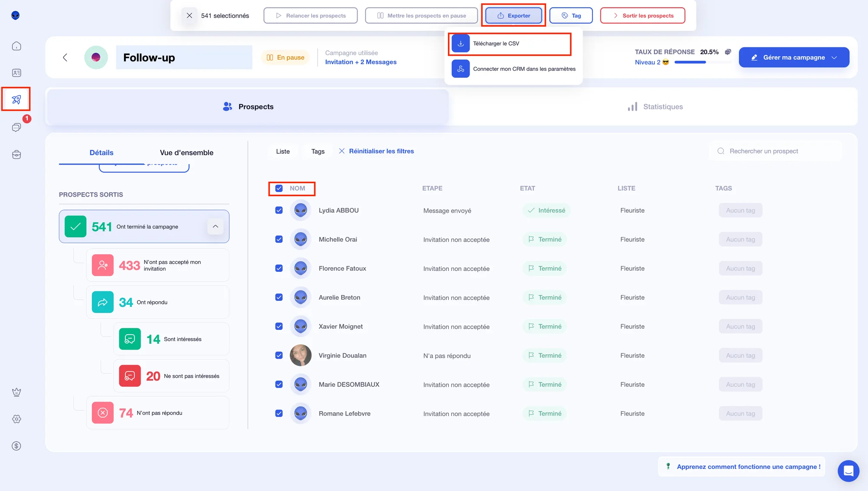Click Relancer les prospects button
Viewport: 868px width, 491px height.
[311, 16]
